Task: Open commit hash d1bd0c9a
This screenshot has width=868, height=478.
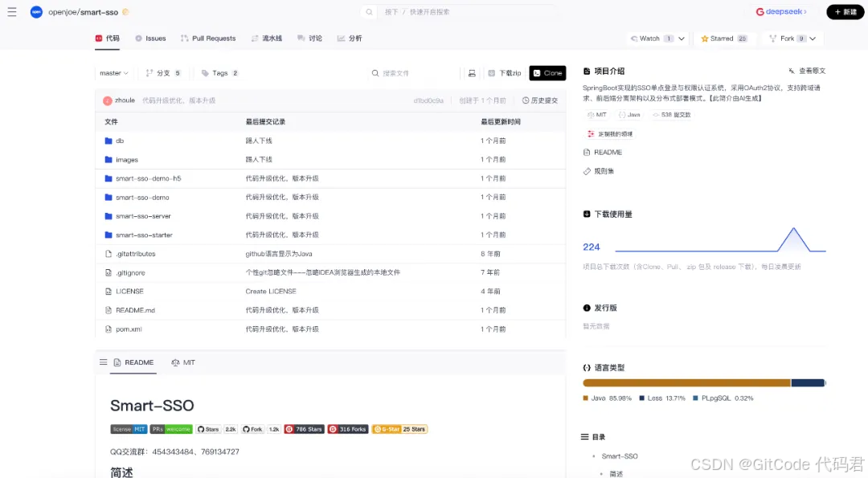Action: pyautogui.click(x=428, y=100)
